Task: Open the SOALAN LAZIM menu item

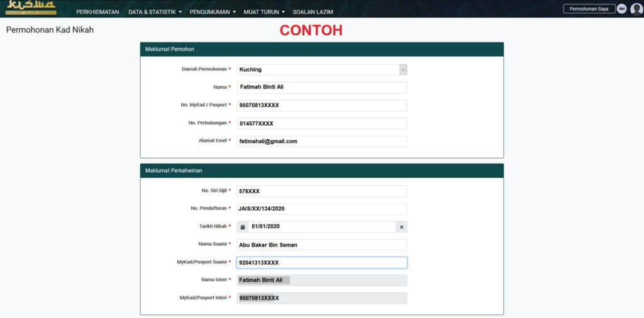Action: click(313, 12)
